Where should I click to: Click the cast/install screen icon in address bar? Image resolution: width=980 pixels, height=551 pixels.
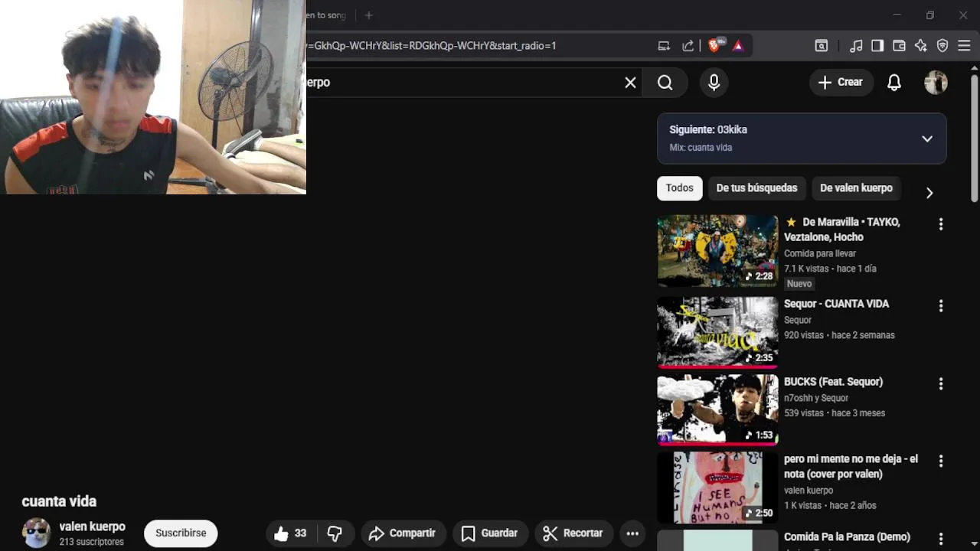pyautogui.click(x=664, y=46)
